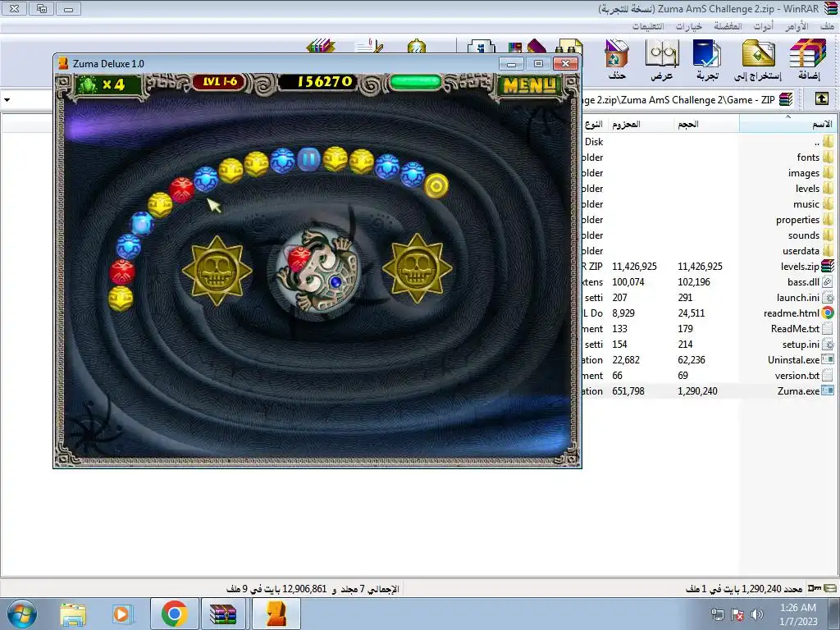Open Windows Explorer from the taskbar

click(x=73, y=614)
